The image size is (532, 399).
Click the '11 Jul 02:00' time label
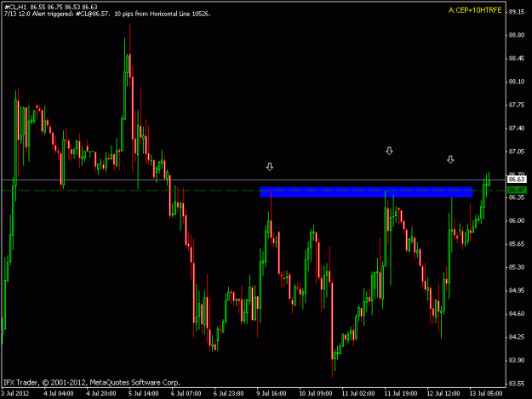(x=358, y=393)
